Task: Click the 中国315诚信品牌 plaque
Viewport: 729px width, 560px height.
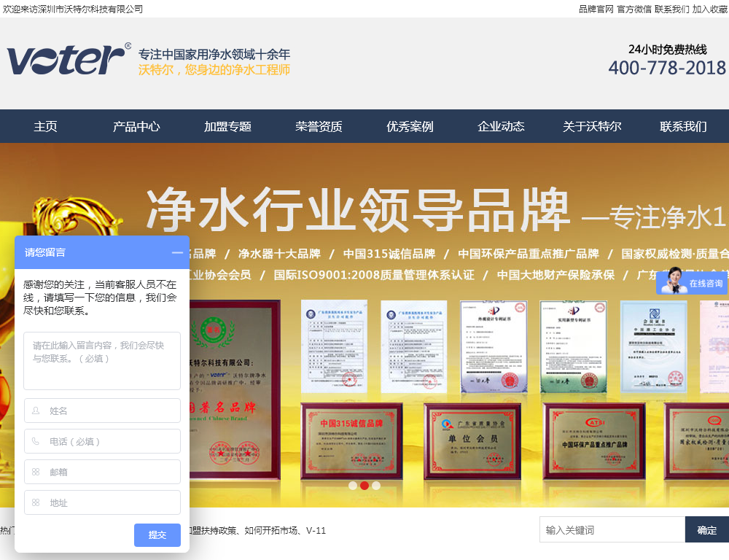Action: 351,441
